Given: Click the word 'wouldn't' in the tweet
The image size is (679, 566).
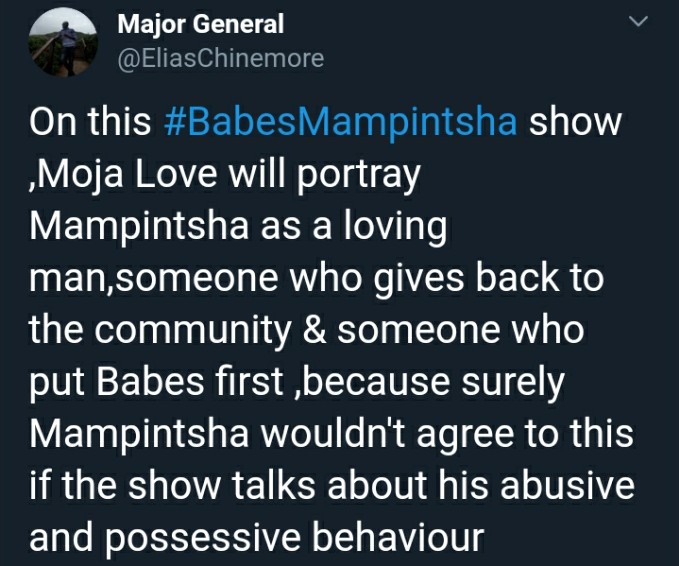Looking at the screenshot, I should click(x=333, y=433).
